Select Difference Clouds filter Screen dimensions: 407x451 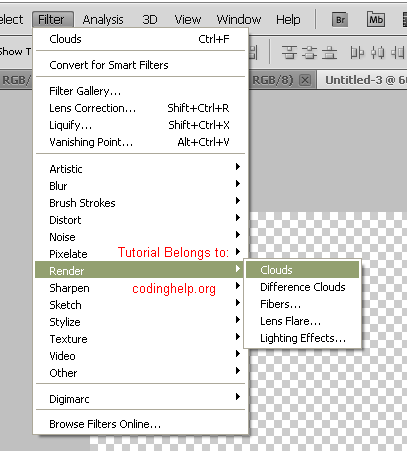[x=302, y=287]
